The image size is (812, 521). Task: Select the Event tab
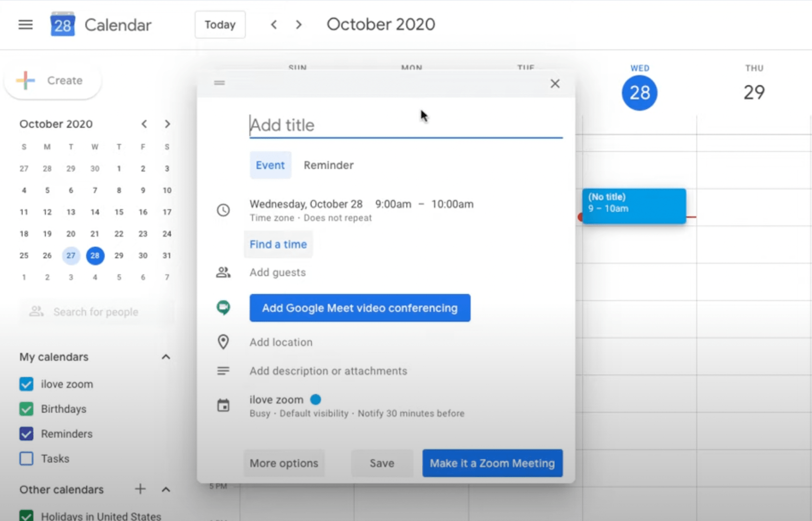coord(270,165)
